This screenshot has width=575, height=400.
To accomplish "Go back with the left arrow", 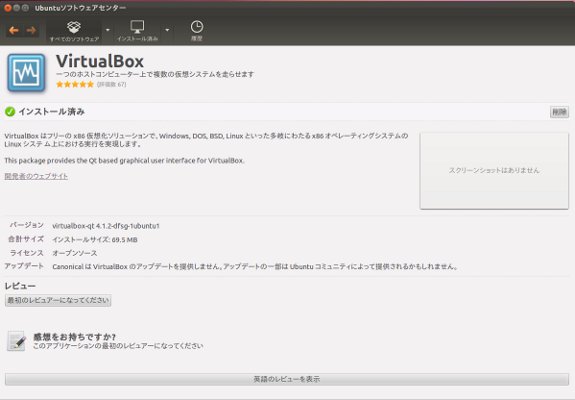I will click(x=14, y=30).
